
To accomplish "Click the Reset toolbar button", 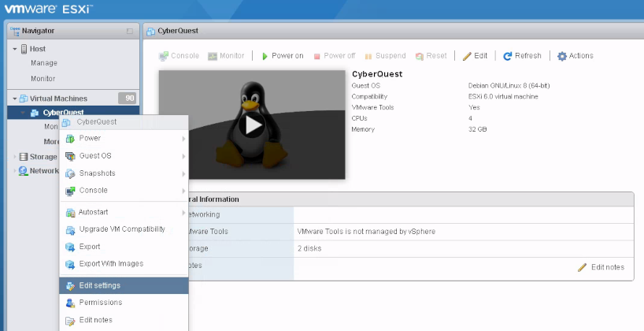I will [x=431, y=56].
